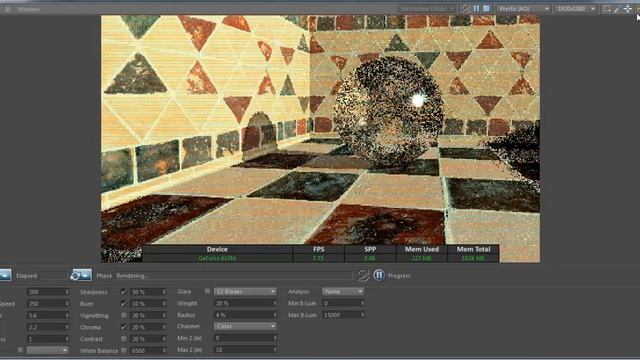640x360 pixels.
Task: Click the stepper arrows on Sharpness field
Action: tap(164, 292)
